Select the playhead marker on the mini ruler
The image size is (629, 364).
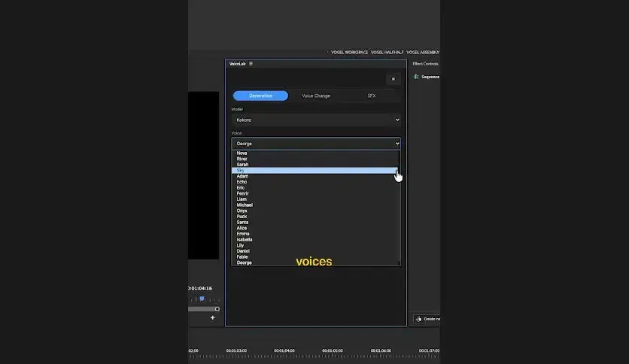[202, 299]
